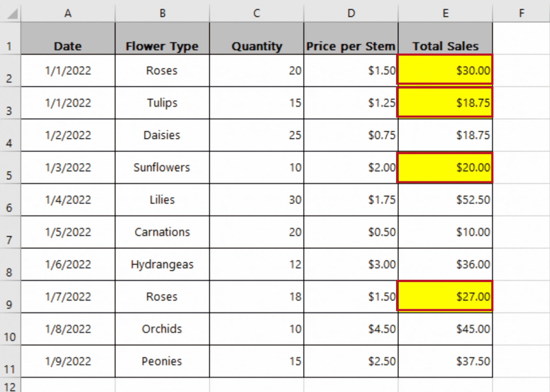Image resolution: width=550 pixels, height=392 pixels.
Task: Click the $0.50 price cell for Carnations
Action: click(350, 232)
